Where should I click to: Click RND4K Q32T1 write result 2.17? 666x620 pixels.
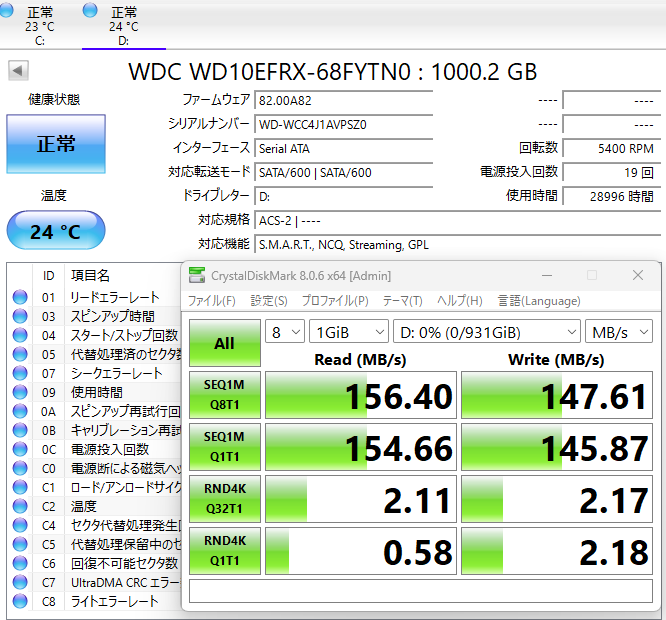pos(557,499)
